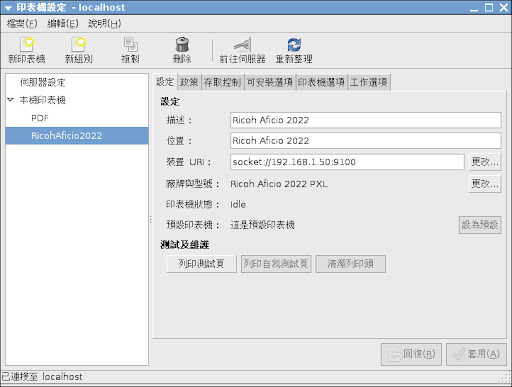
Task: Switch to the 設定 tab
Action: (x=165, y=82)
